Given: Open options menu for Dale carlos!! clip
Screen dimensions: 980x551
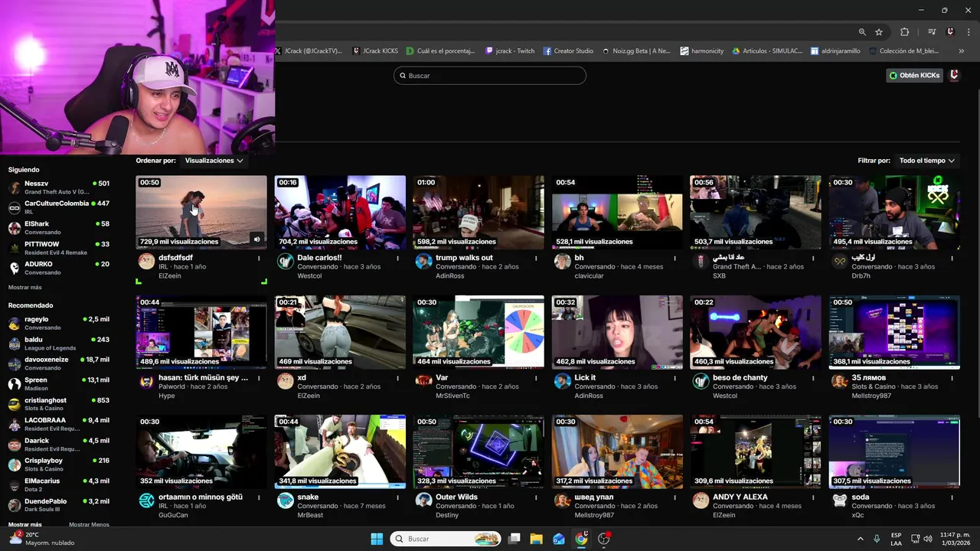Looking at the screenshot, I should (397, 259).
